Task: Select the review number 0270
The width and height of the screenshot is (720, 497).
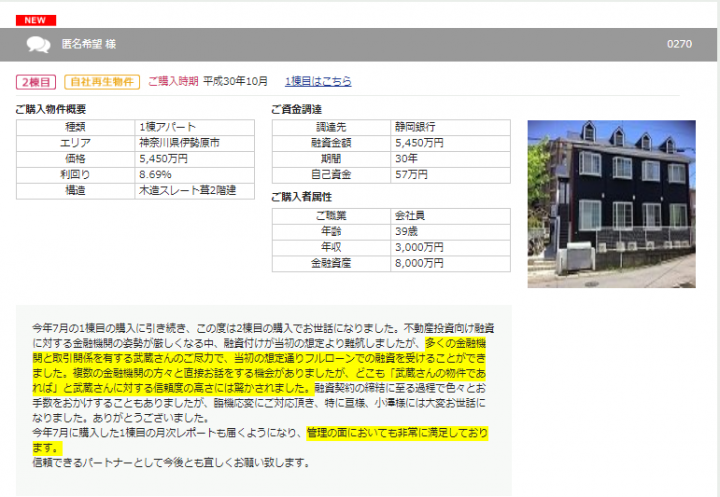Action: [x=679, y=44]
